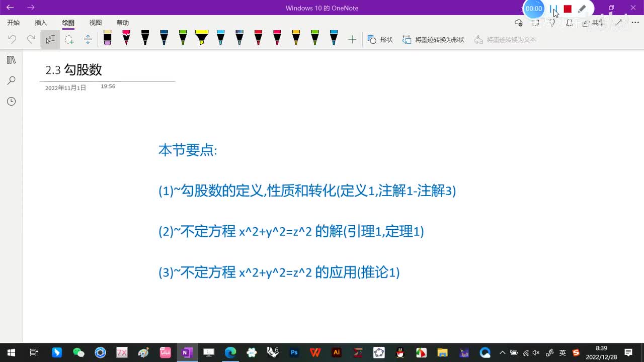Redo the last action

click(31, 39)
